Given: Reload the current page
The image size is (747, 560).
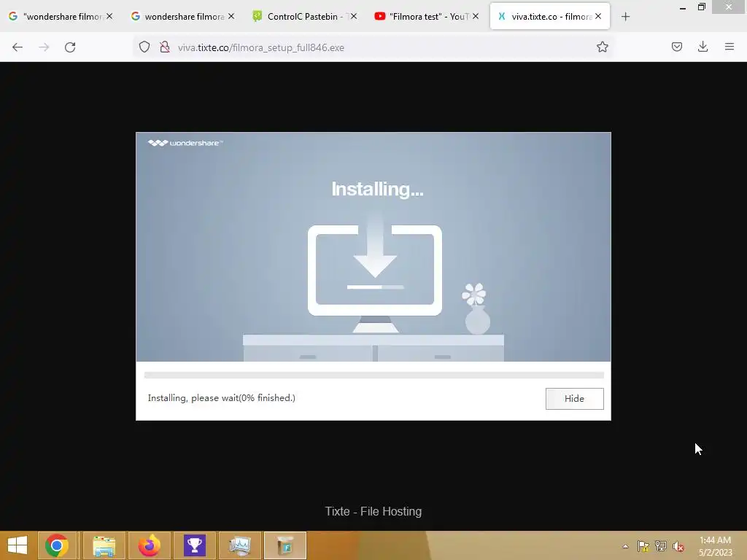Looking at the screenshot, I should (70, 47).
